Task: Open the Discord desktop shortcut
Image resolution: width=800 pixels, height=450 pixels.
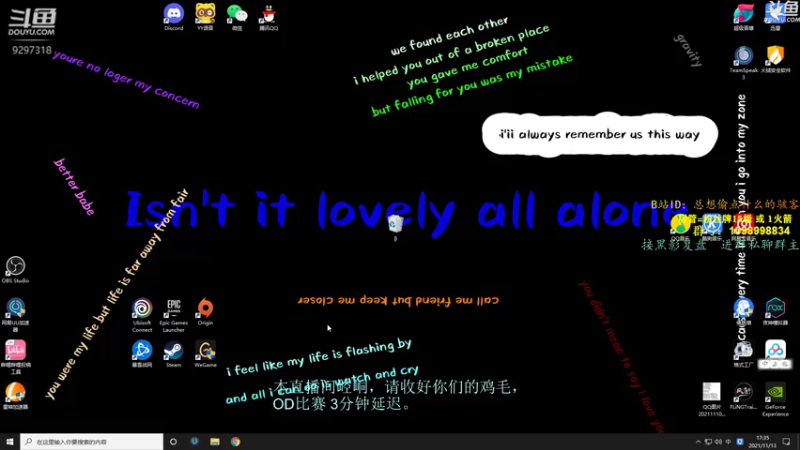Action: 173,17
